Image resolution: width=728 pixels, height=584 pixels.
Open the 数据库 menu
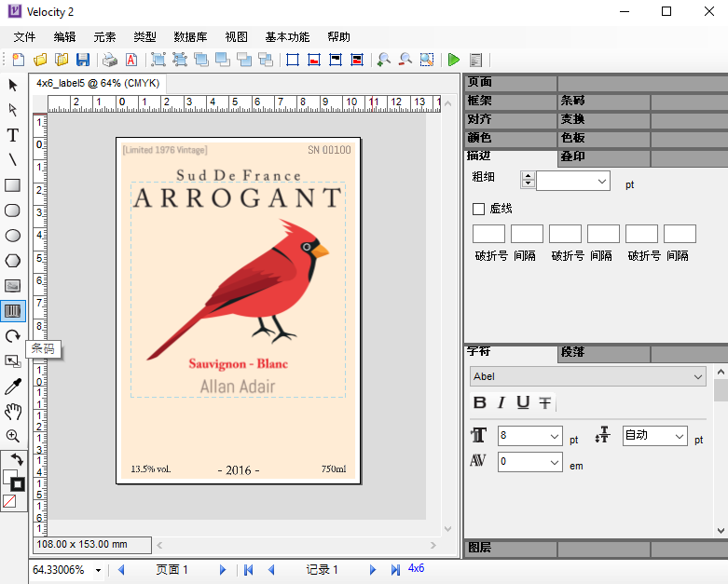190,37
